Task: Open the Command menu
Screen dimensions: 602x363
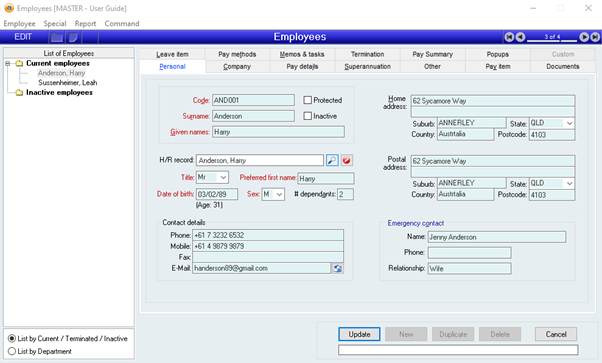Action: 122,23
